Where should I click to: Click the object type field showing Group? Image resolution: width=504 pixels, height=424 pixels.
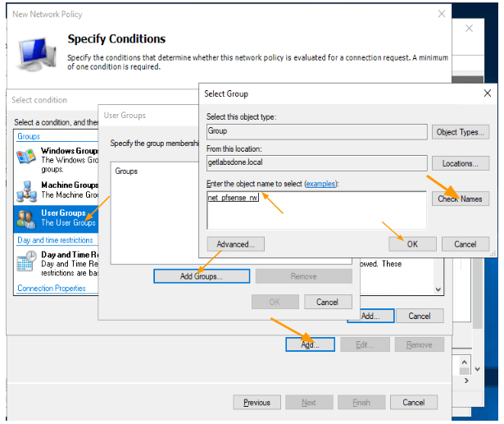[x=317, y=132]
